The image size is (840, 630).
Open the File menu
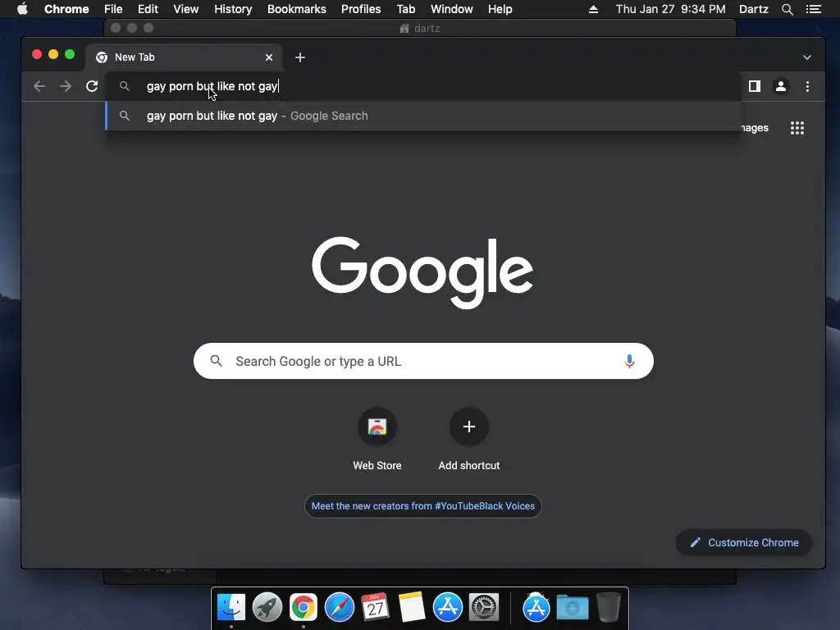[113, 9]
